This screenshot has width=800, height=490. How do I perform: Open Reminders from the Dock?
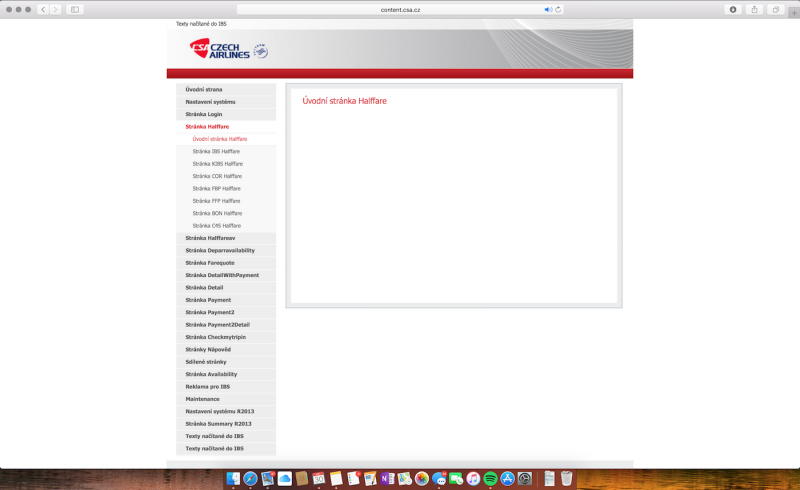pyautogui.click(x=354, y=478)
